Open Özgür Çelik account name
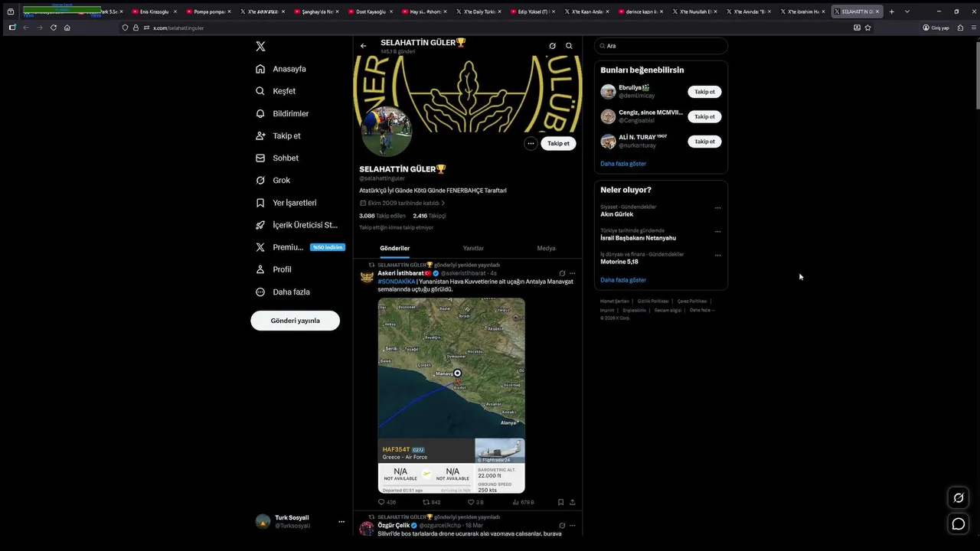 pos(394,526)
